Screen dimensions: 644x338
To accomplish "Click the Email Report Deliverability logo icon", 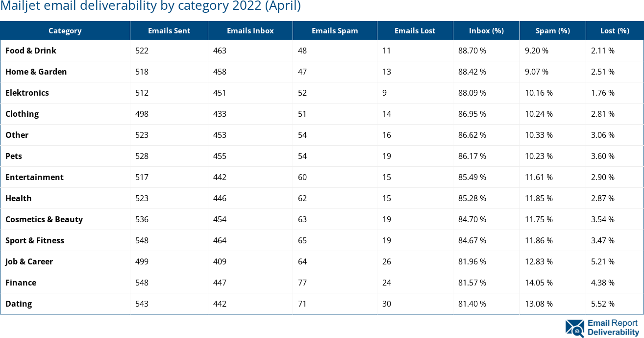I will coord(574,328).
